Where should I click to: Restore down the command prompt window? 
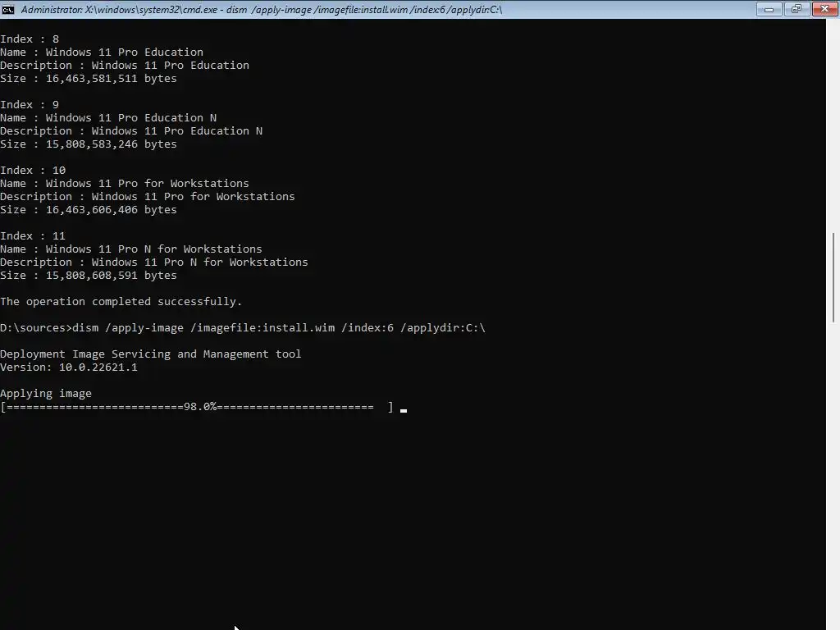click(797, 9)
